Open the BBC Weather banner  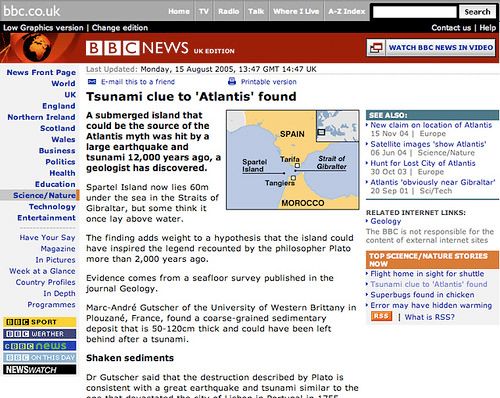point(40,334)
